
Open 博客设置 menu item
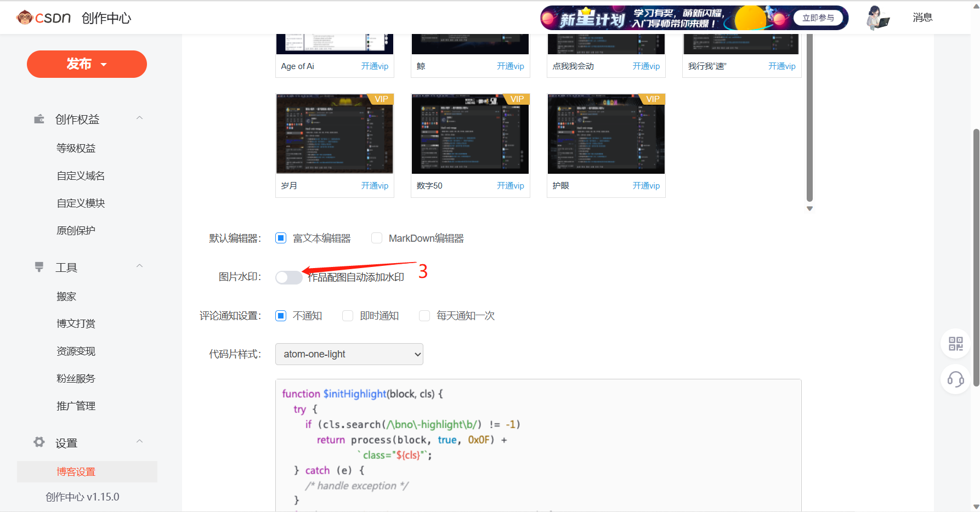pos(87,471)
